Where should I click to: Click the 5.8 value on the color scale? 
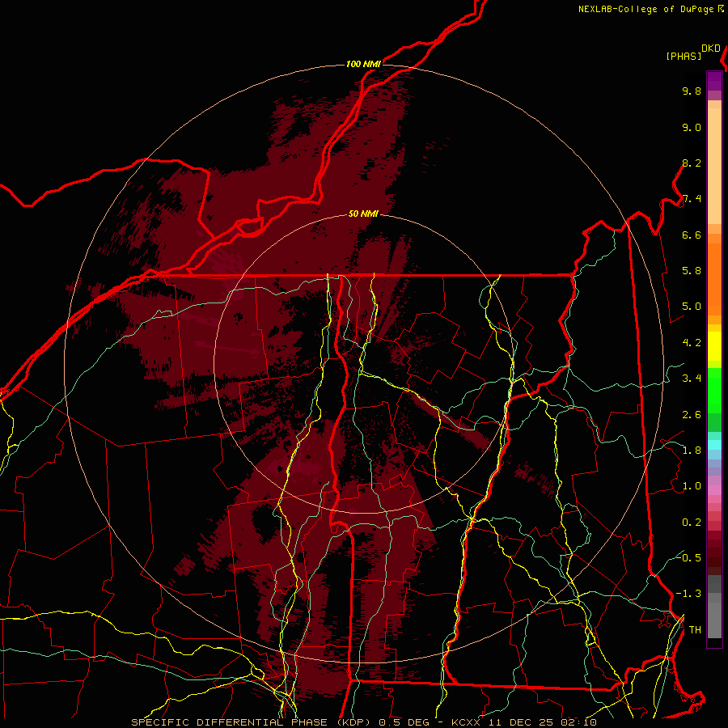click(692, 271)
